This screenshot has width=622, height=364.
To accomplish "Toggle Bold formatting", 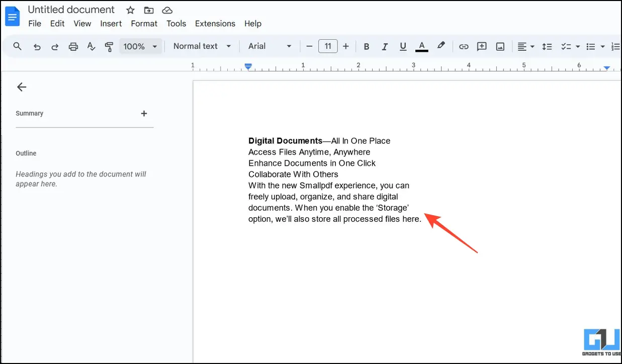I will pyautogui.click(x=367, y=46).
